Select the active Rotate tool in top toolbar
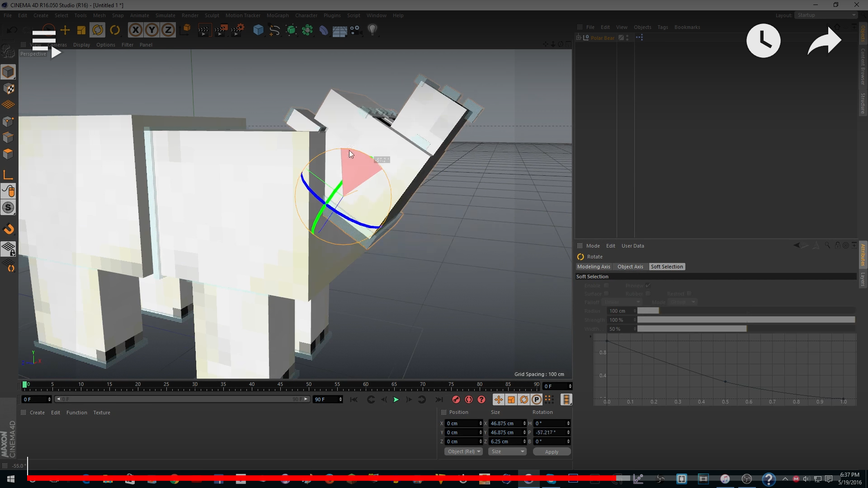868x488 pixels. click(x=98, y=30)
